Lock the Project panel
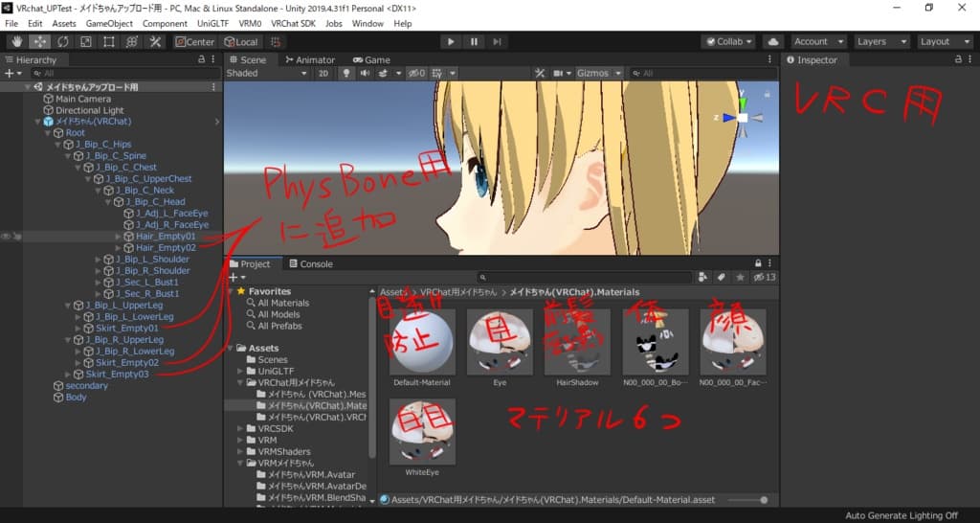This screenshot has width=980, height=523. click(758, 263)
